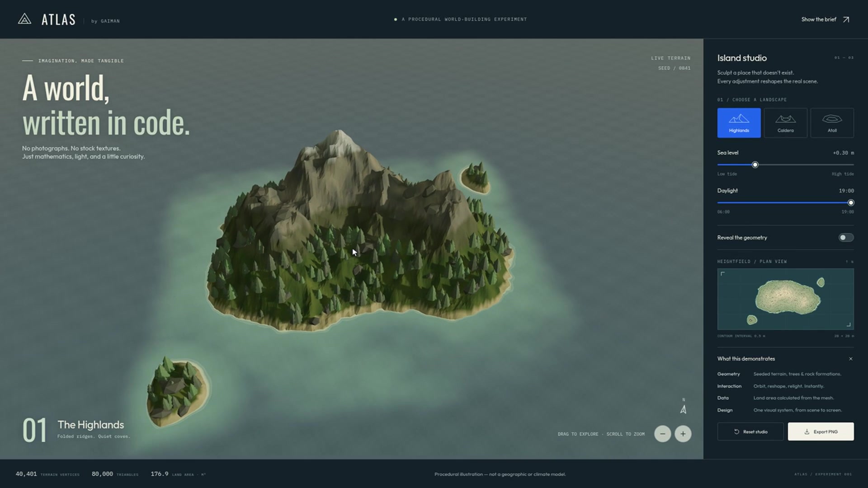Click the 40,401 terrain vertices stat
868x488 pixels.
(x=47, y=474)
